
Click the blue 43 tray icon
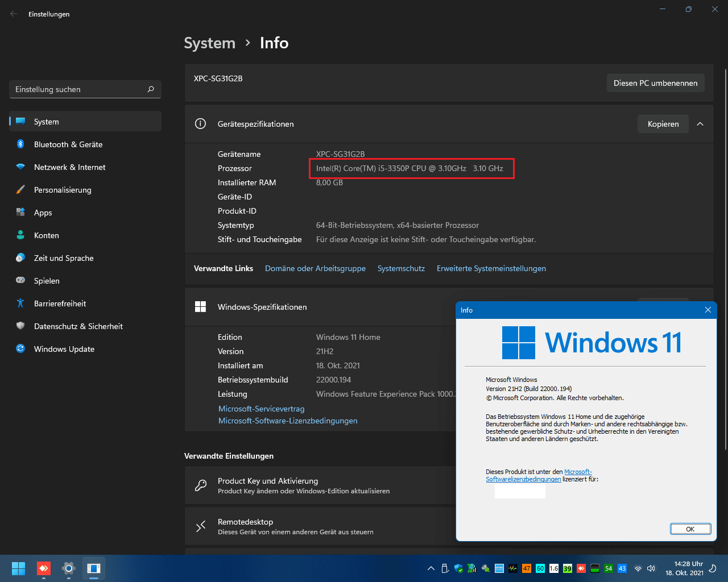point(622,568)
